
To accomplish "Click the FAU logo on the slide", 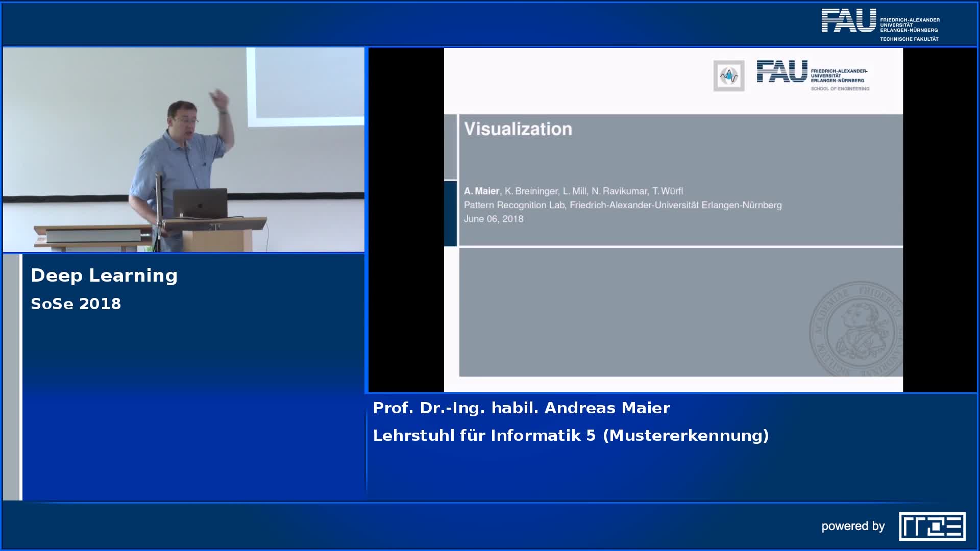I will tap(782, 71).
